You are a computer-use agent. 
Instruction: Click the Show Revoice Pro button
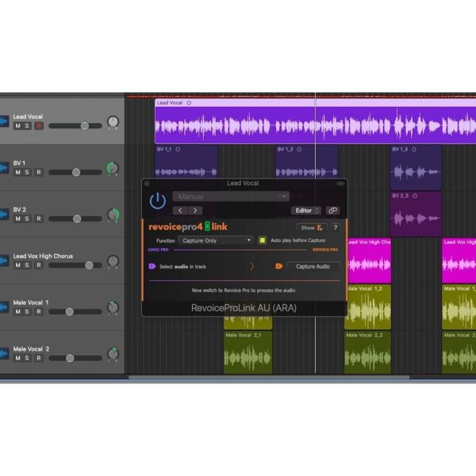[312, 228]
